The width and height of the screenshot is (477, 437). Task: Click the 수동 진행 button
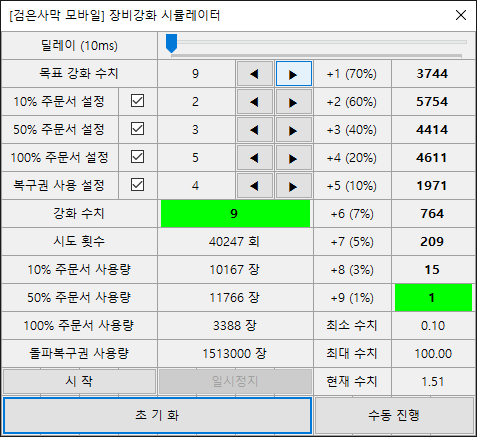394,415
